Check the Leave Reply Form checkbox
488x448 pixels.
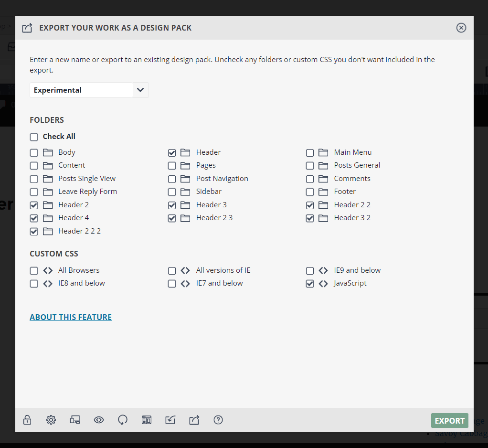pyautogui.click(x=34, y=192)
